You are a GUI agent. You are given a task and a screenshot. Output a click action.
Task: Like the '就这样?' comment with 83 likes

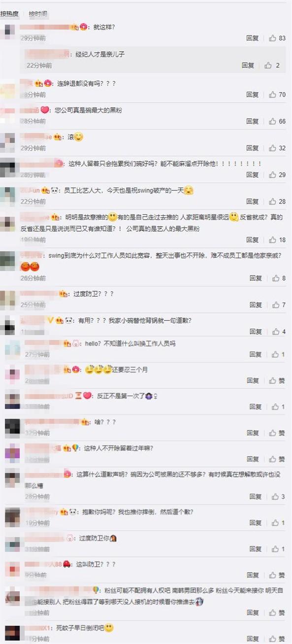coord(277,38)
